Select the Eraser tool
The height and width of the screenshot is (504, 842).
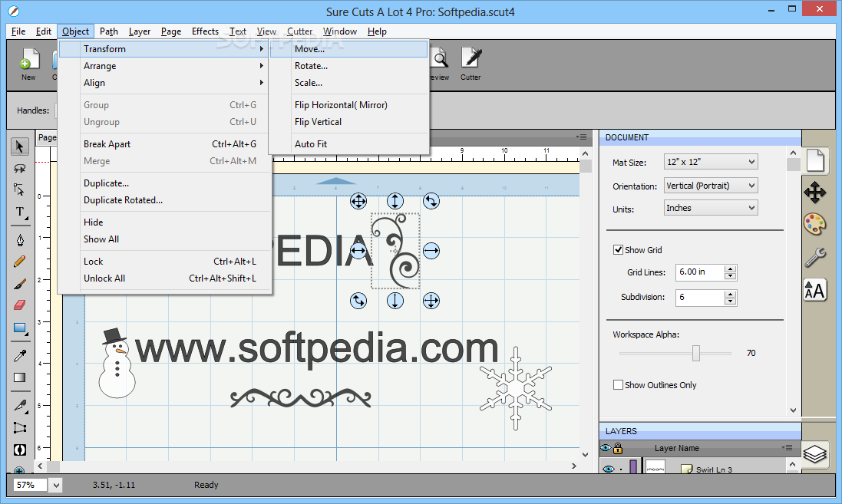click(20, 305)
